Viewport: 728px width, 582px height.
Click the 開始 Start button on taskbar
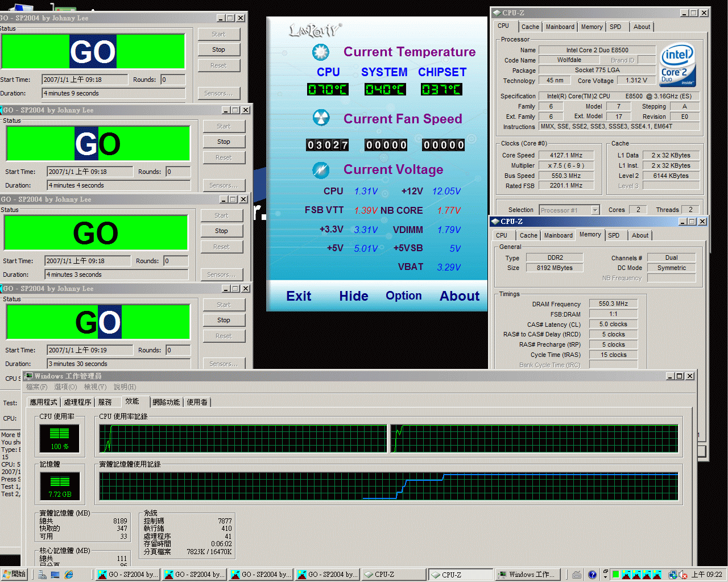(15, 574)
